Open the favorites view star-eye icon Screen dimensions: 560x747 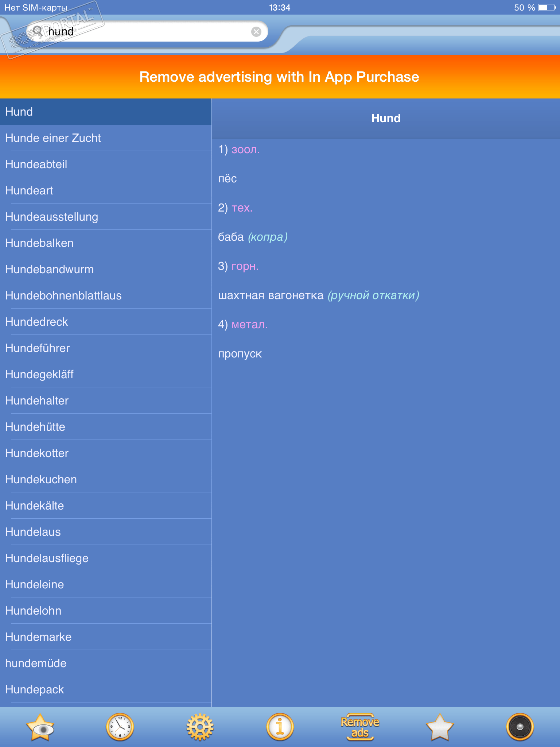tap(40, 727)
